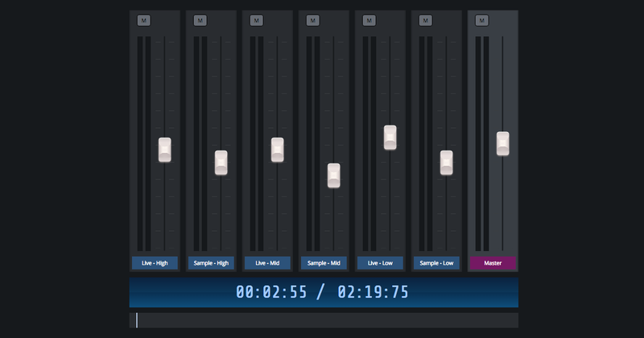Click the Live - High fader handle
The image size is (644, 338).
(x=165, y=150)
